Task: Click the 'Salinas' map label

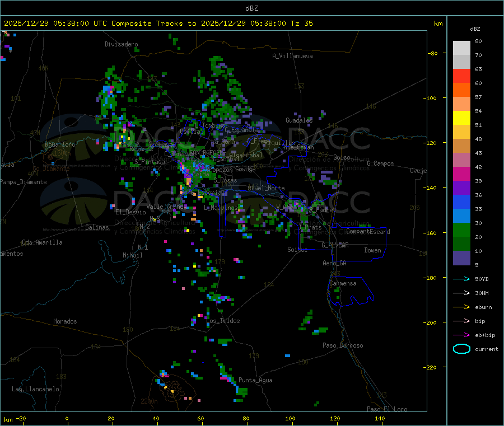Action: (x=97, y=227)
